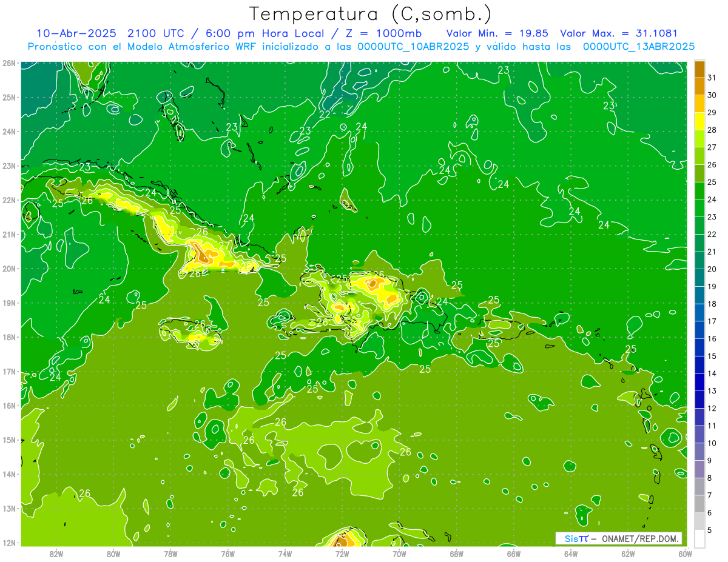Click the 'Valor Max. = 31.1081' text

click(x=619, y=33)
